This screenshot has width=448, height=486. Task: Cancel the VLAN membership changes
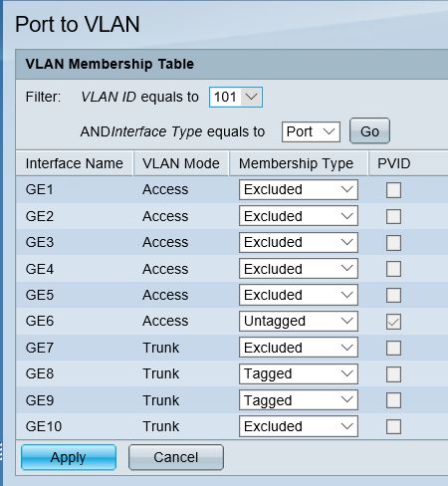(176, 457)
